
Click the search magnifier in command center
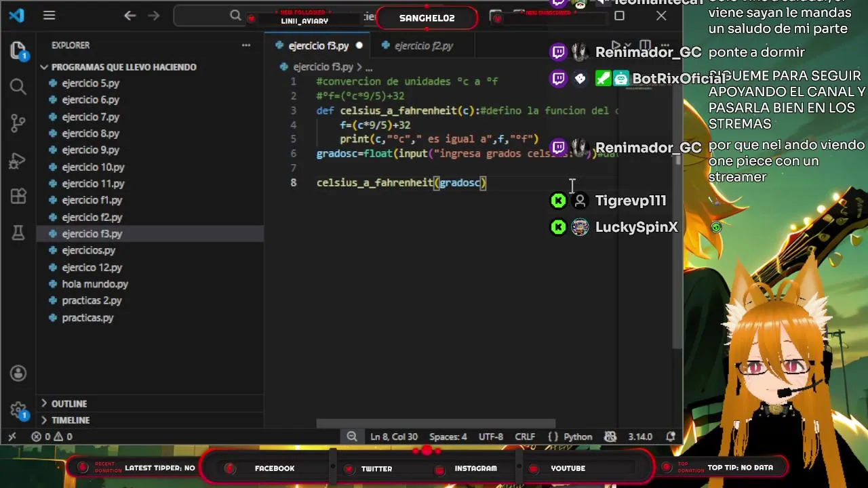pyautogui.click(x=235, y=16)
